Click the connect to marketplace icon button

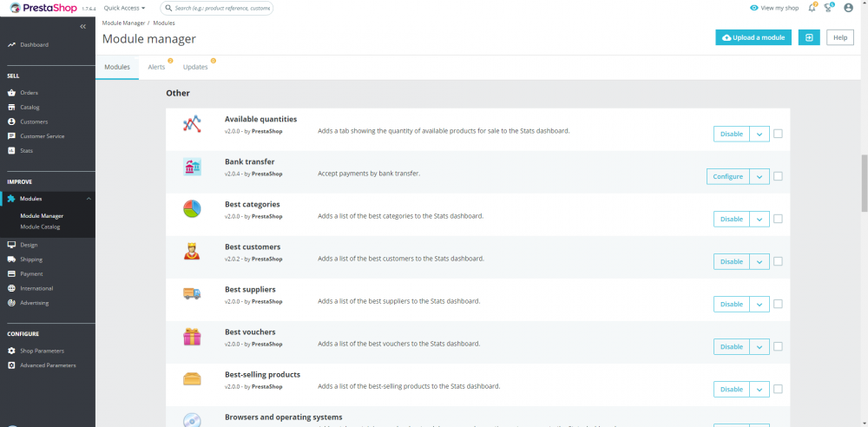click(x=809, y=38)
